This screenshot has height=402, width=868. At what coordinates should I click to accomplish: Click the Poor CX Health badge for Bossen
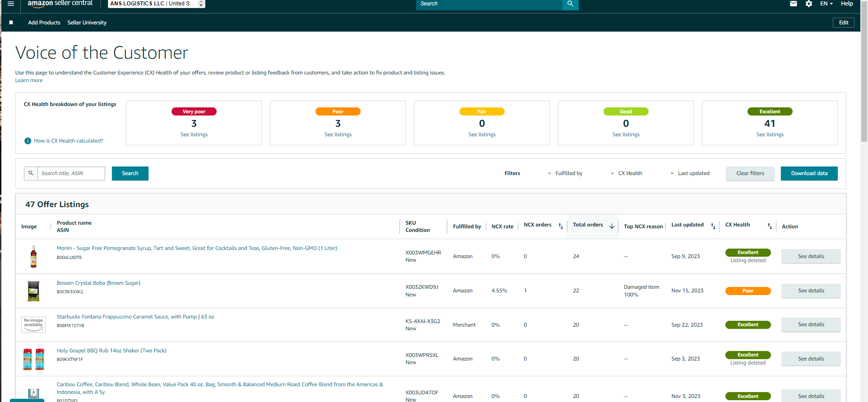(748, 291)
